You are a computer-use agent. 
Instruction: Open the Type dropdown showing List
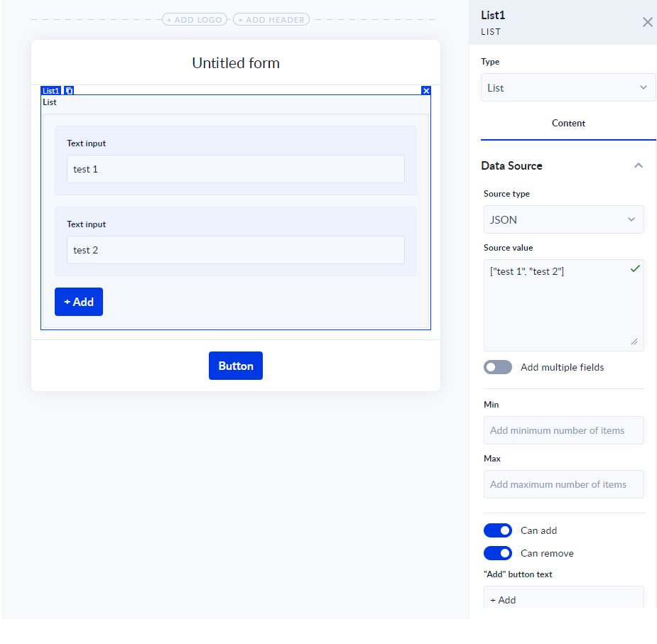[568, 88]
